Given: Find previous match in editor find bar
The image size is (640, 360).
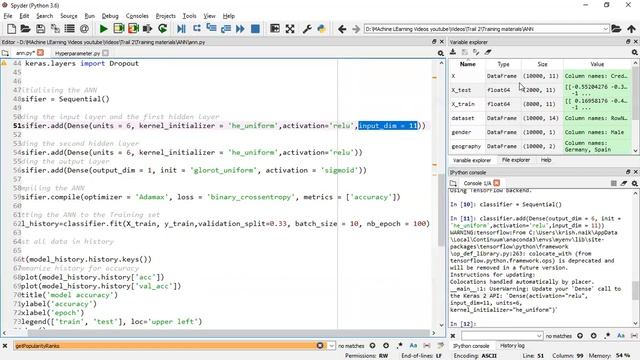Looking at the screenshot, I should pos(372,346).
